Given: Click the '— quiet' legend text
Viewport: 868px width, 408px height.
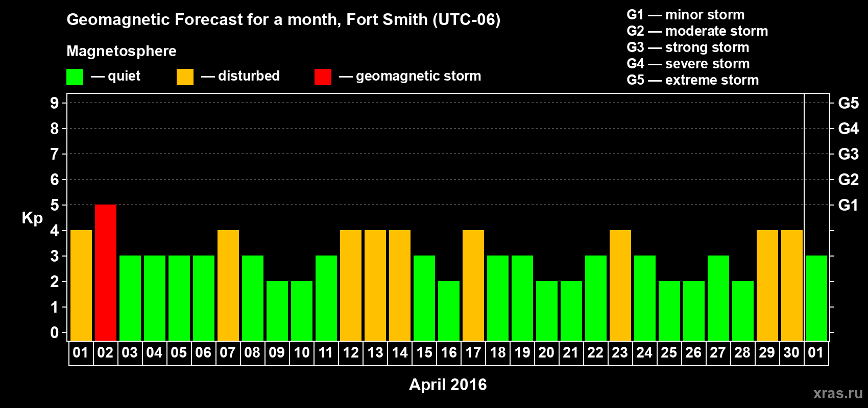Looking at the screenshot, I should point(115,76).
